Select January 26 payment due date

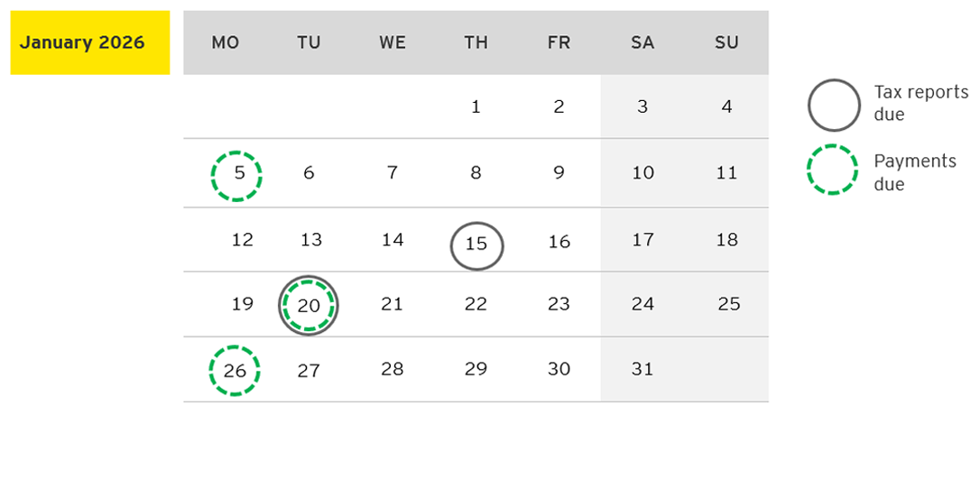pos(235,371)
